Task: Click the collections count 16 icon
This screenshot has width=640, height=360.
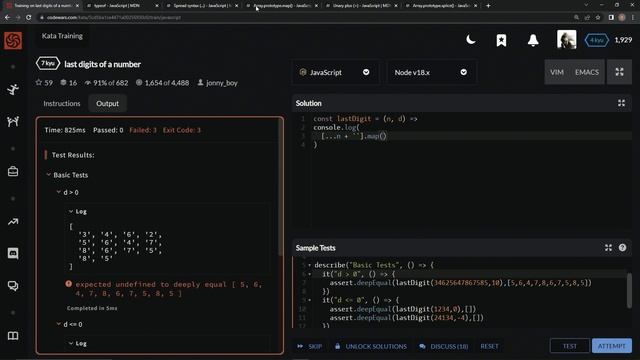Action: (69, 83)
